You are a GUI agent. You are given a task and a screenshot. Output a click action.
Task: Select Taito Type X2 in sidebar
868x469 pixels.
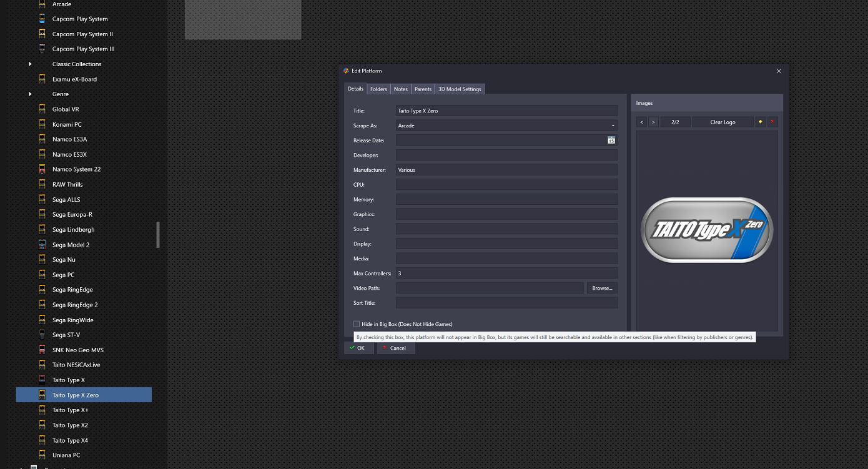coord(70,425)
